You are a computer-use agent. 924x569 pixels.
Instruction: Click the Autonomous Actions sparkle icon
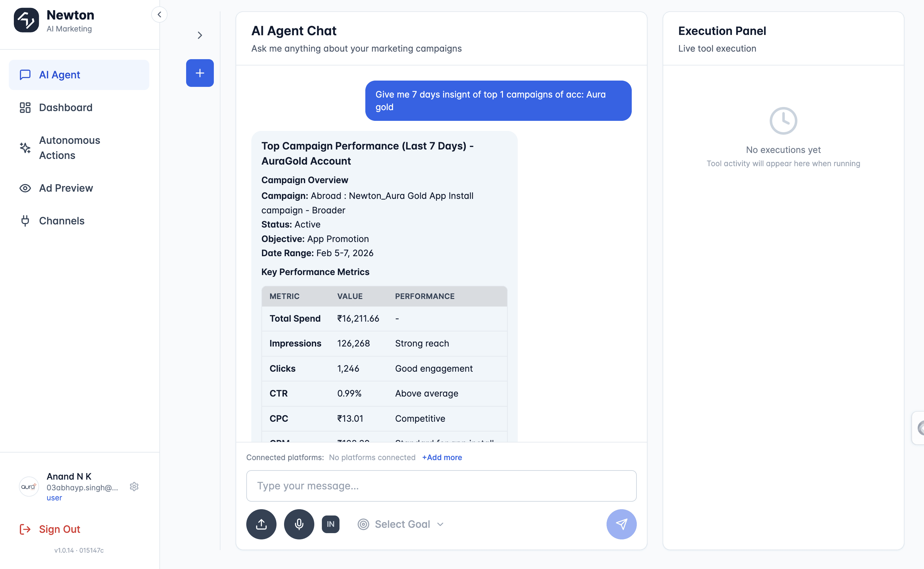point(25,148)
